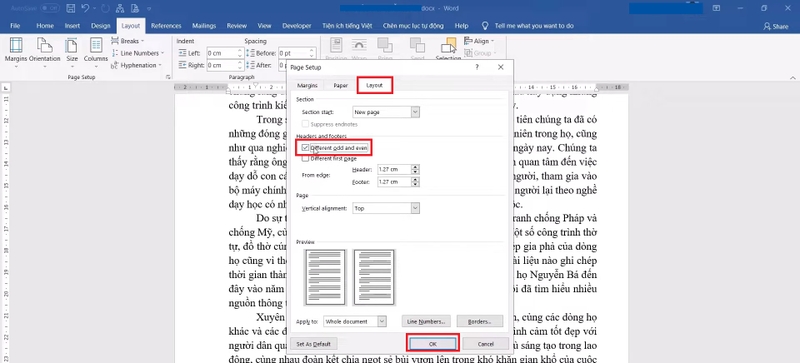Decrease the Footer from edge value
The image size is (800, 363).
tap(416, 184)
